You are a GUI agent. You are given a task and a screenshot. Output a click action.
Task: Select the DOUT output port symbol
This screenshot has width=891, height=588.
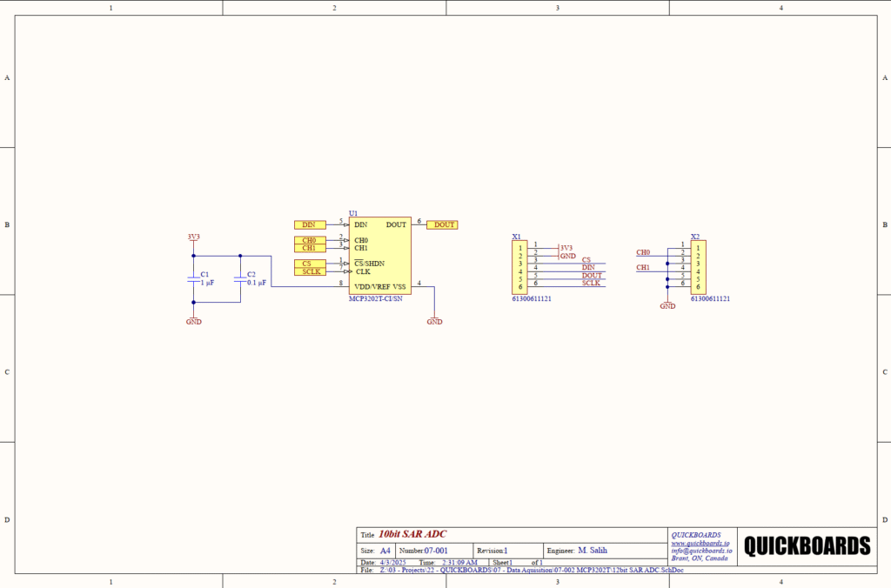click(x=441, y=224)
